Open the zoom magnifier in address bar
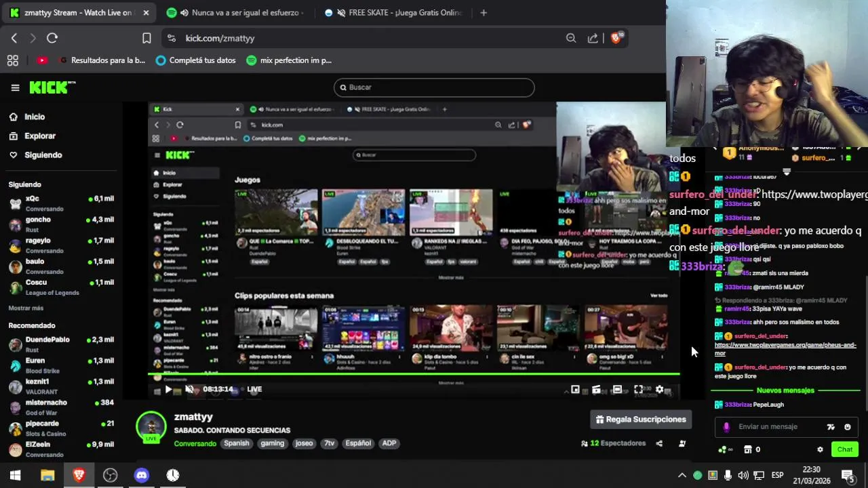The width and height of the screenshot is (868, 488). coord(571,39)
